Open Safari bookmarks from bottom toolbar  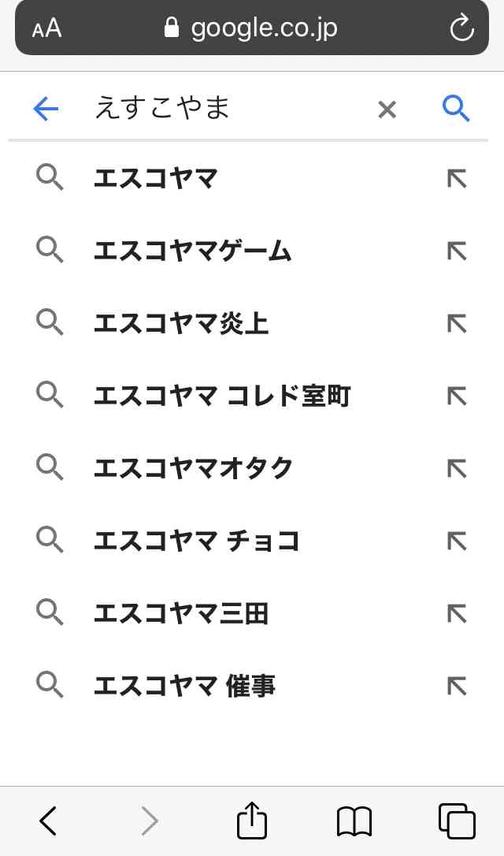point(354,821)
